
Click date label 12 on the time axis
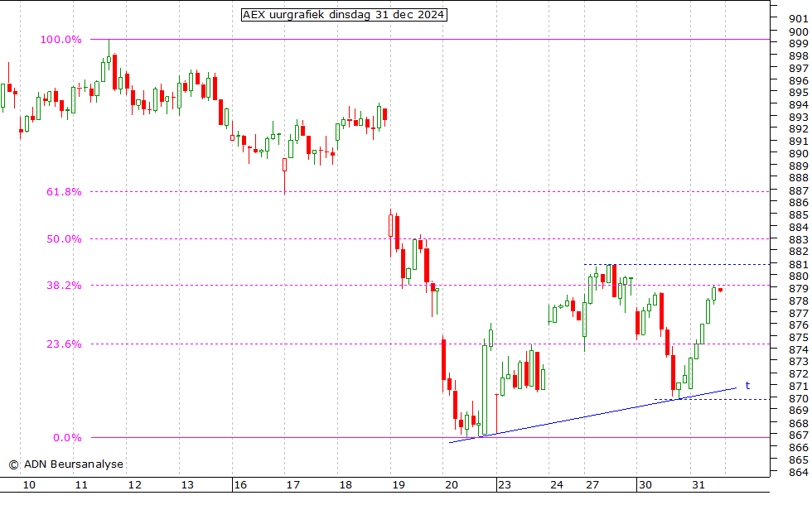[134, 485]
